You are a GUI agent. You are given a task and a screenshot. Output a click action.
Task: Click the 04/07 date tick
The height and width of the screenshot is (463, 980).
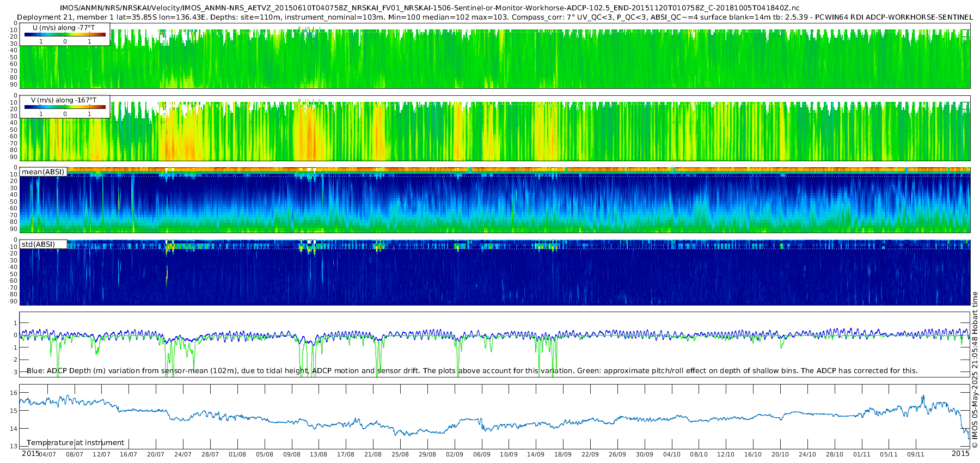point(47,454)
